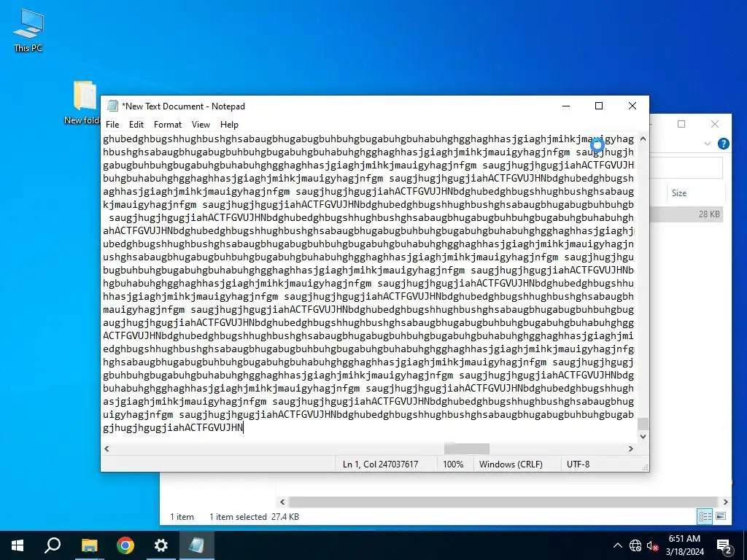The image size is (747, 560).
Task: Click Notepad horizontal scroll left arrow
Action: [107, 448]
